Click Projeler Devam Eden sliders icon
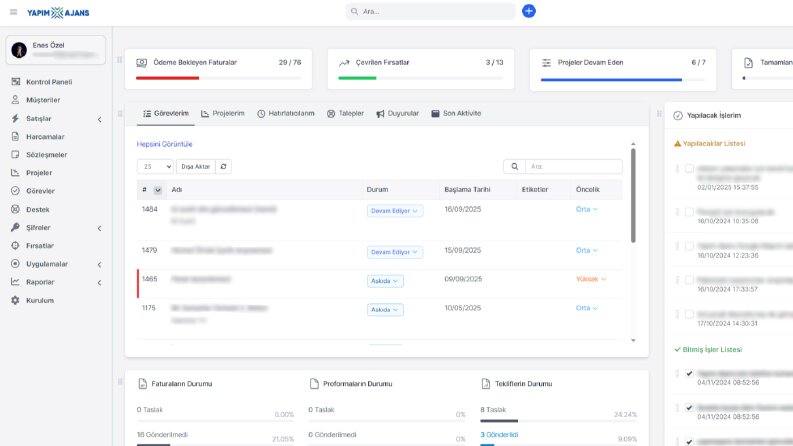The image size is (793, 446). pyautogui.click(x=546, y=63)
